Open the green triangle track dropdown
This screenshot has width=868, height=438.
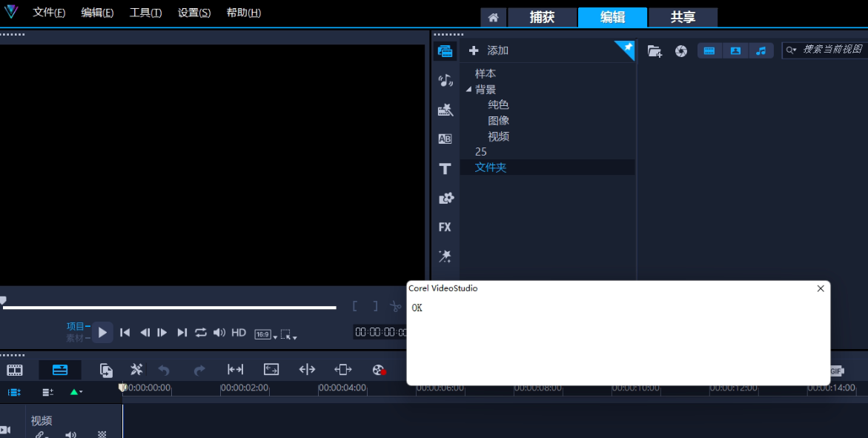point(76,392)
